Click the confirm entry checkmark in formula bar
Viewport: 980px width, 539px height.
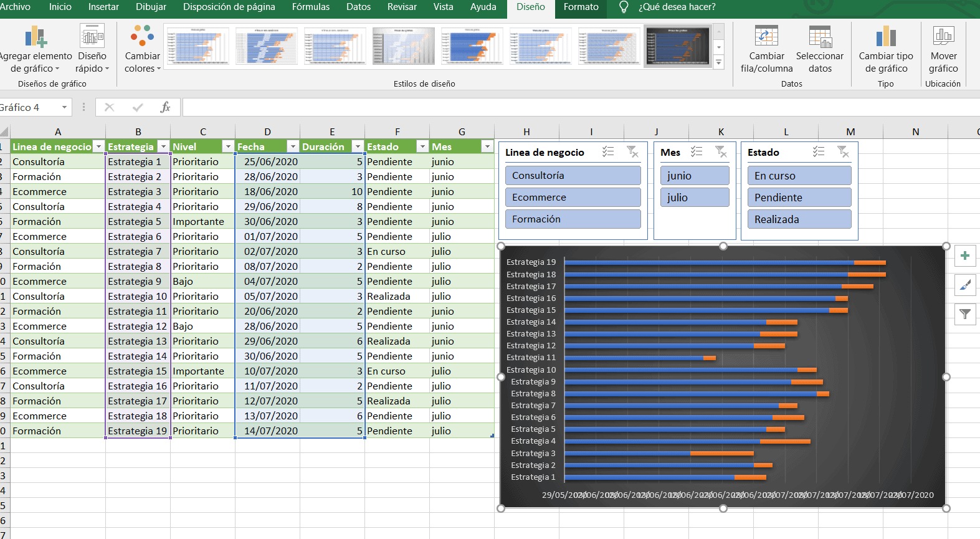point(138,107)
